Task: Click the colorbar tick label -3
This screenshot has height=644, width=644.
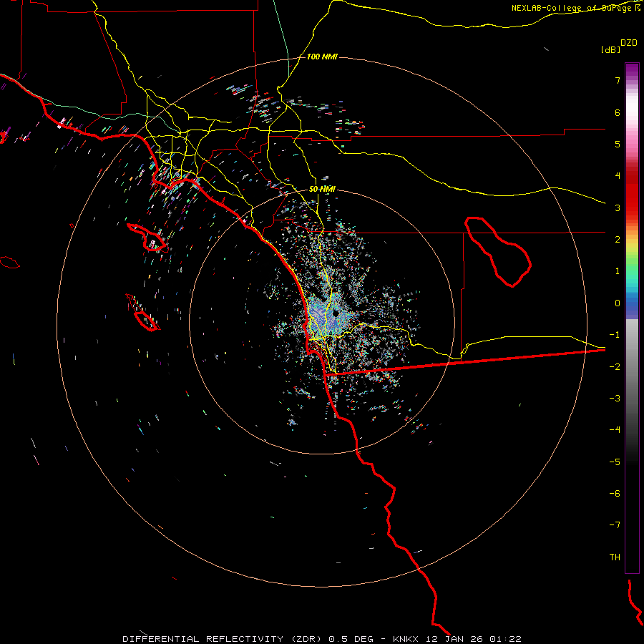Action: (615, 399)
